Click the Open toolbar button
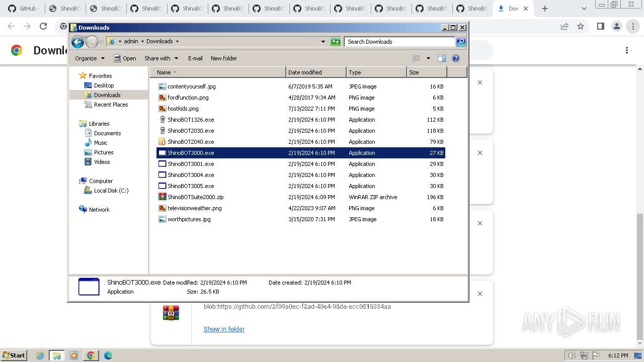 pos(125,58)
